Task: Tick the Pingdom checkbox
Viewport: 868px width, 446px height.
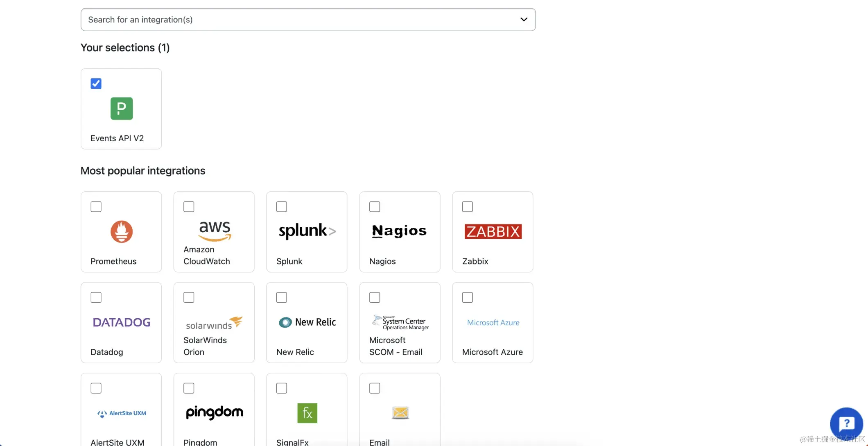Action: [x=189, y=388]
